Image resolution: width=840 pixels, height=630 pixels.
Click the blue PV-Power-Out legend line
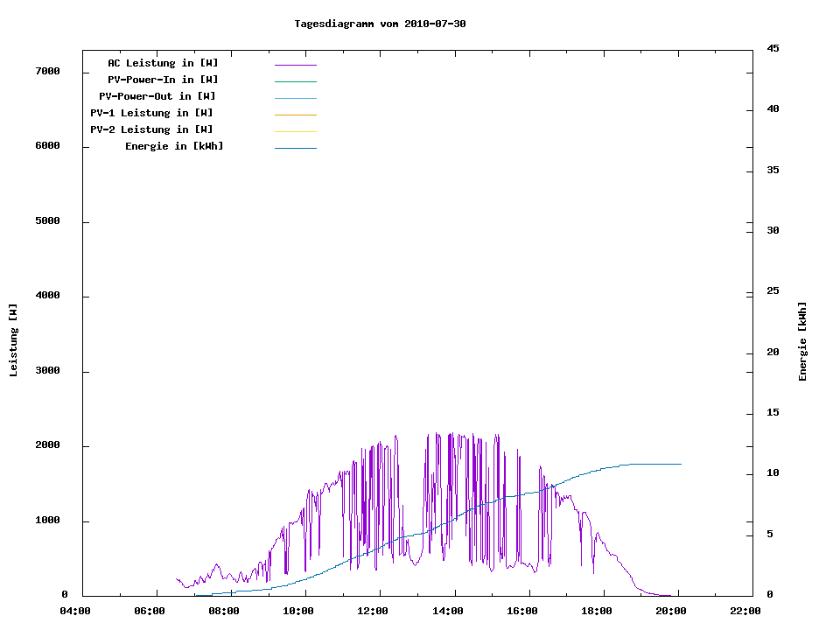coord(295,98)
